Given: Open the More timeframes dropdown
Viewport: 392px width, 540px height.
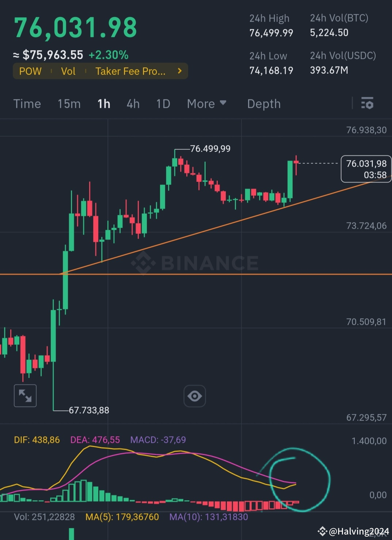Looking at the screenshot, I should click(x=207, y=104).
